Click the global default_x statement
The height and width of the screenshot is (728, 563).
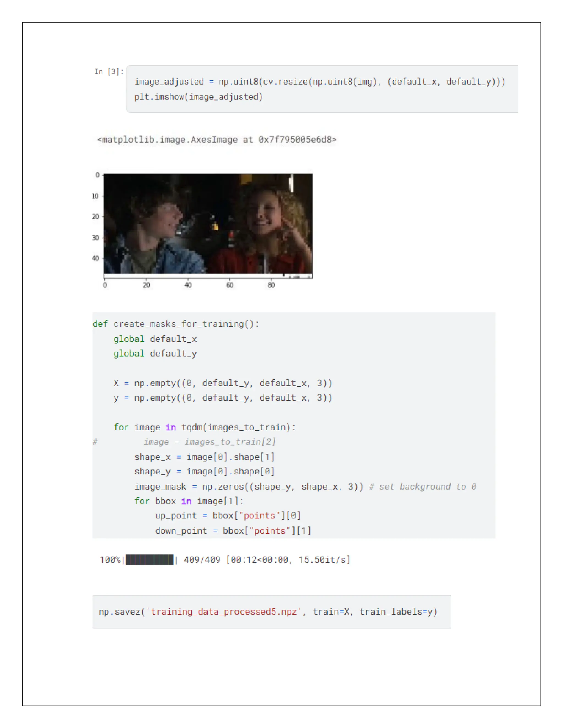click(x=155, y=339)
